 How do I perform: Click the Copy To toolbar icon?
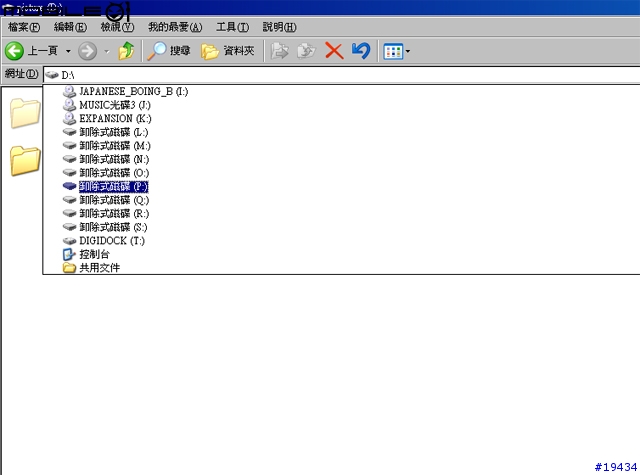point(306,51)
